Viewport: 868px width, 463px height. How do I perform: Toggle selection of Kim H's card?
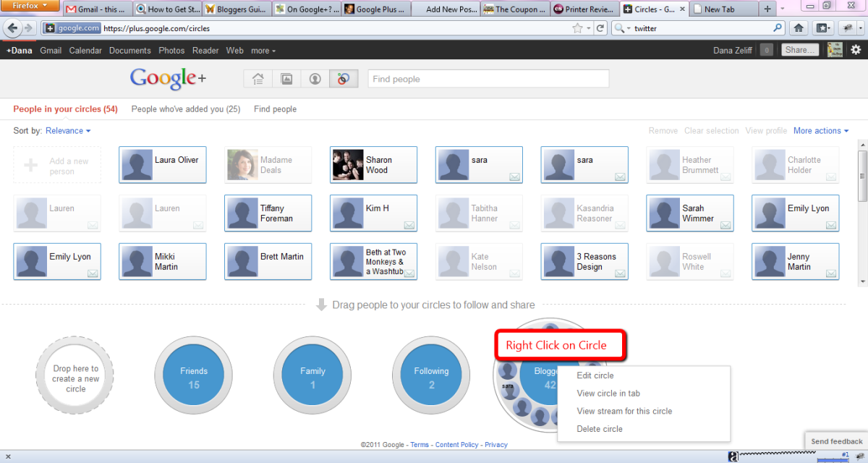(374, 213)
